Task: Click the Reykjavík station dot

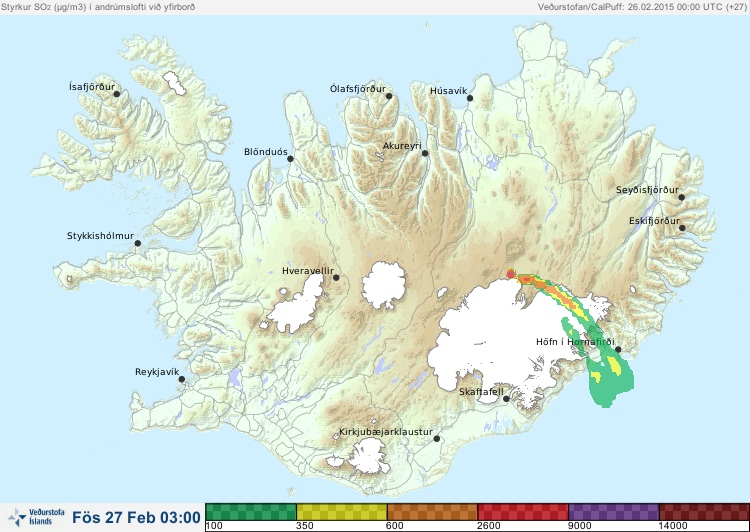Action: (182, 379)
